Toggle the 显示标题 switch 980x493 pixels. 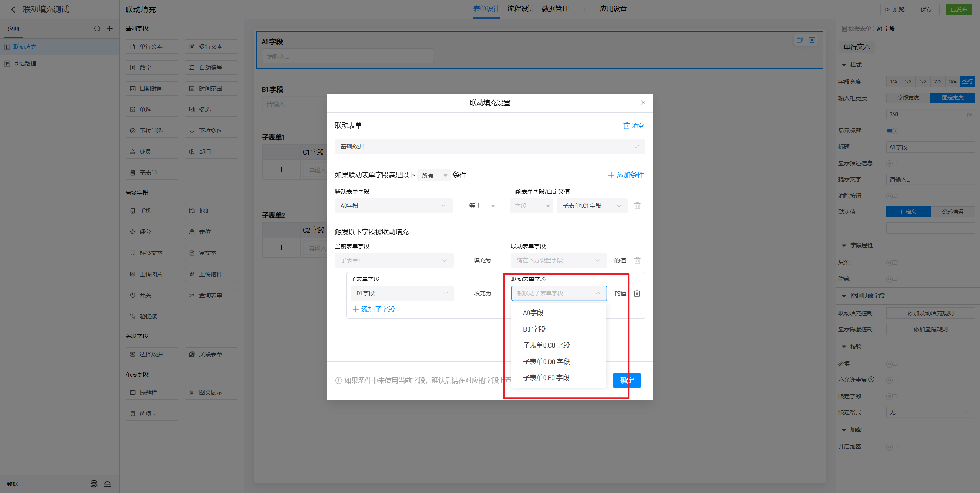[x=892, y=131]
